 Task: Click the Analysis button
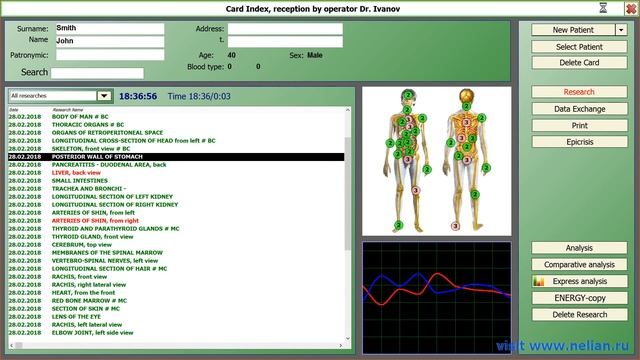click(x=579, y=248)
